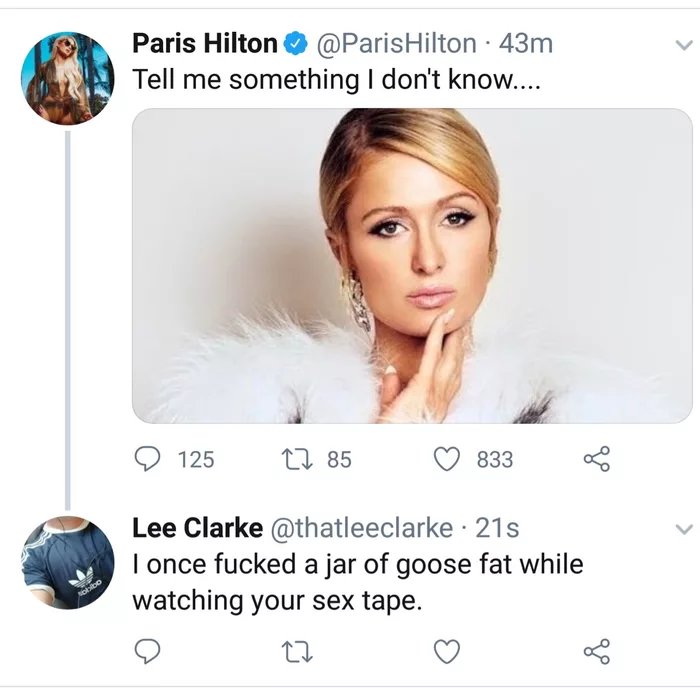Retweet Lee Clarke's reply
The width and height of the screenshot is (700, 697).
click(297, 652)
